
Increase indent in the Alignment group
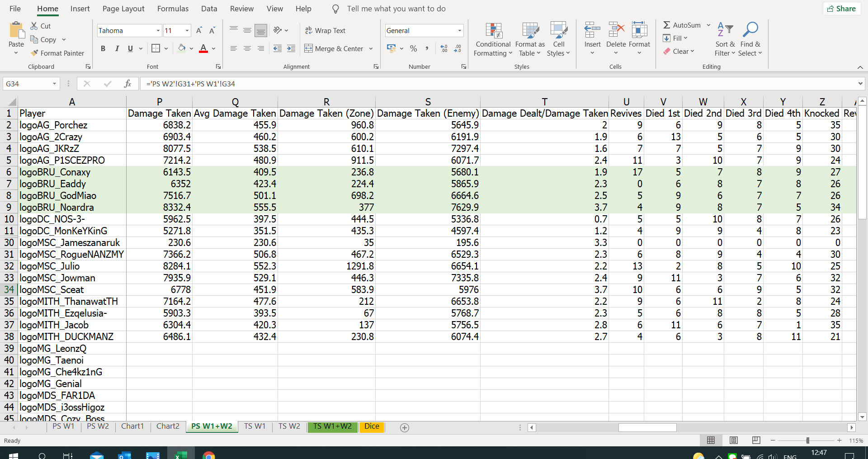point(291,48)
